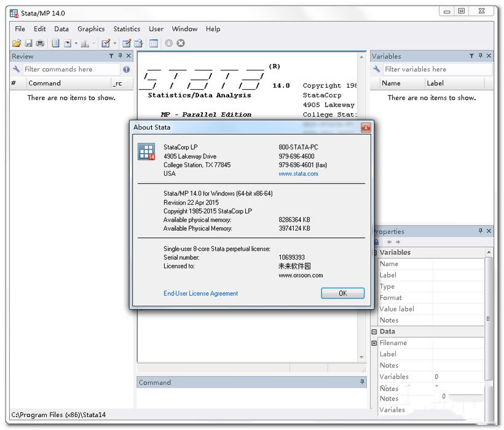This screenshot has width=504, height=430.
Task: Open the Statistics menu
Action: pos(127,29)
